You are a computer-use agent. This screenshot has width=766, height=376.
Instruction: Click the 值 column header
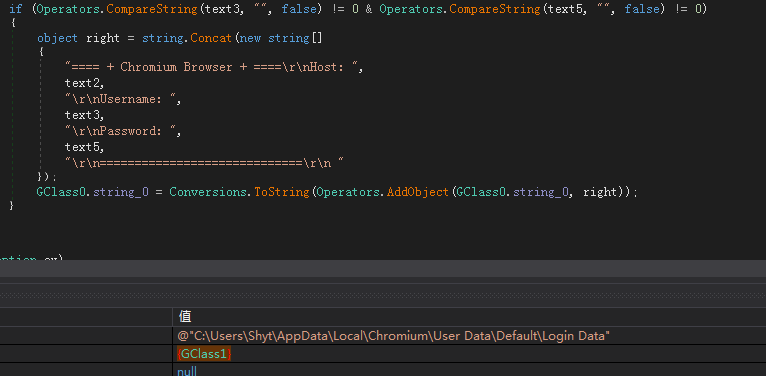click(185, 317)
